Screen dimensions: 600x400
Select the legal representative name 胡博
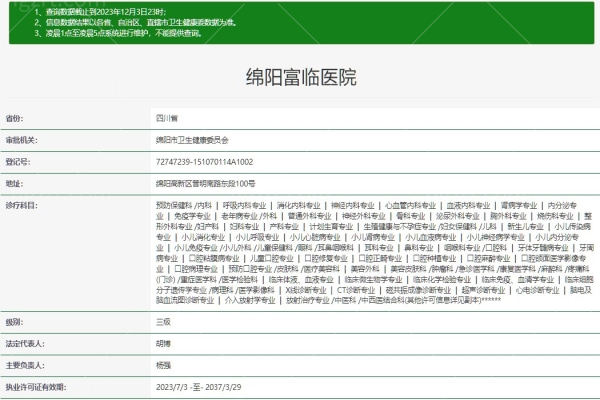(163, 344)
